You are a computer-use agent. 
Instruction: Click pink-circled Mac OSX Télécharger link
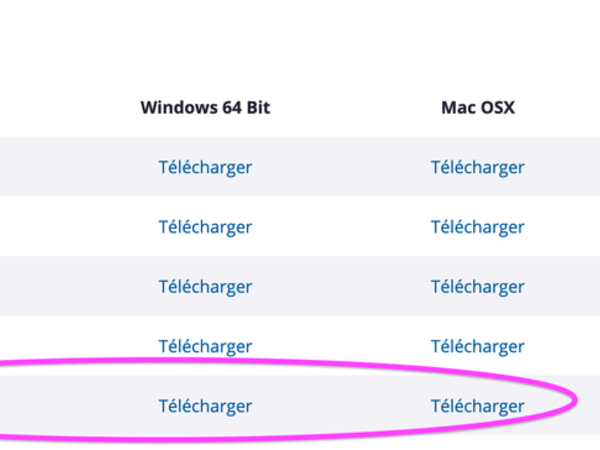tap(477, 406)
